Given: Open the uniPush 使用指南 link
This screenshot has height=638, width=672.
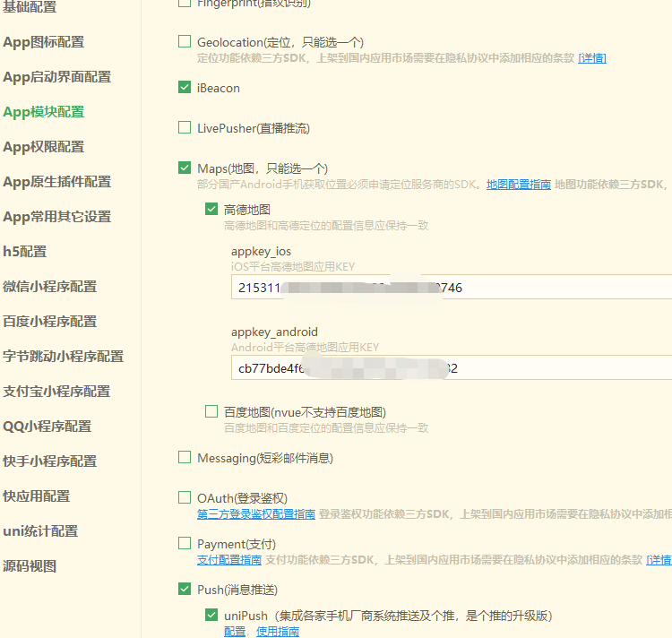Looking at the screenshot, I should (277, 632).
